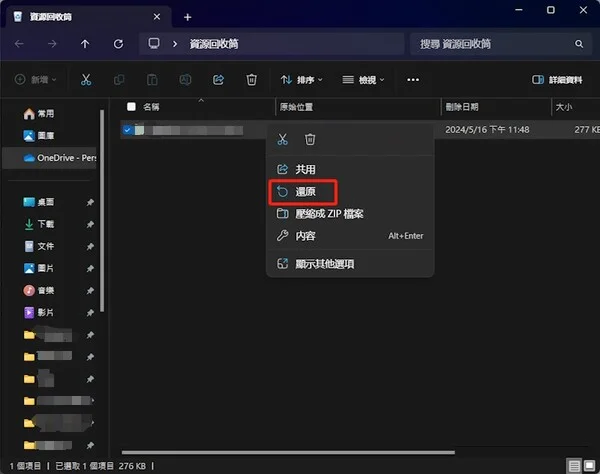Click the trash icon in context menu
Image resolution: width=600 pixels, height=474 pixels.
[310, 139]
